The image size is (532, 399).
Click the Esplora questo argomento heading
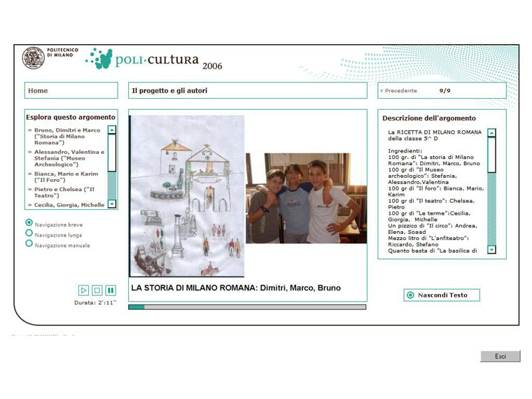point(71,117)
